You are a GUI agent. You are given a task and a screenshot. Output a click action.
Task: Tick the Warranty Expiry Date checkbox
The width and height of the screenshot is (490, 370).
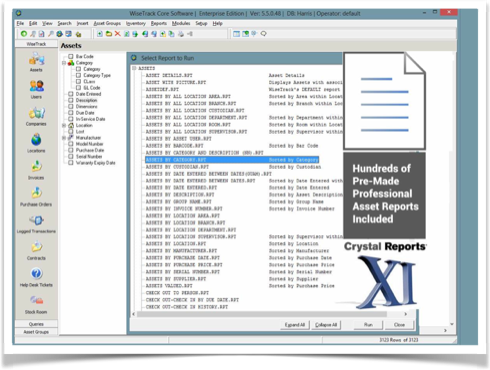tap(71, 163)
